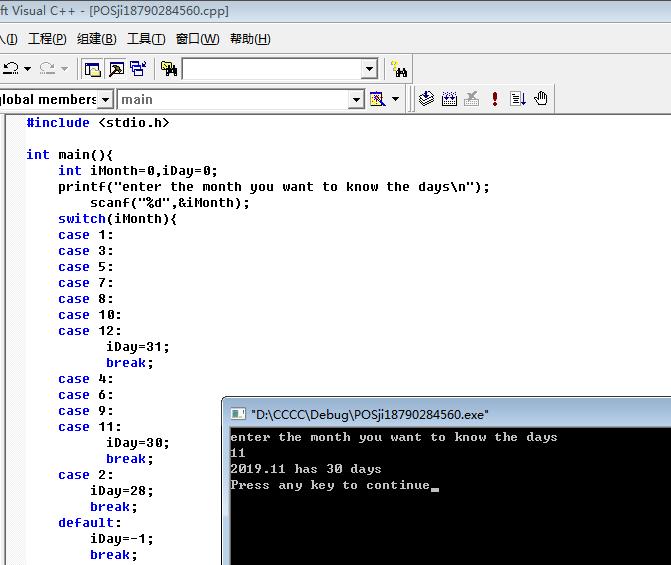
Task: Open the Undo history dropdown arrow
Action: 27,68
